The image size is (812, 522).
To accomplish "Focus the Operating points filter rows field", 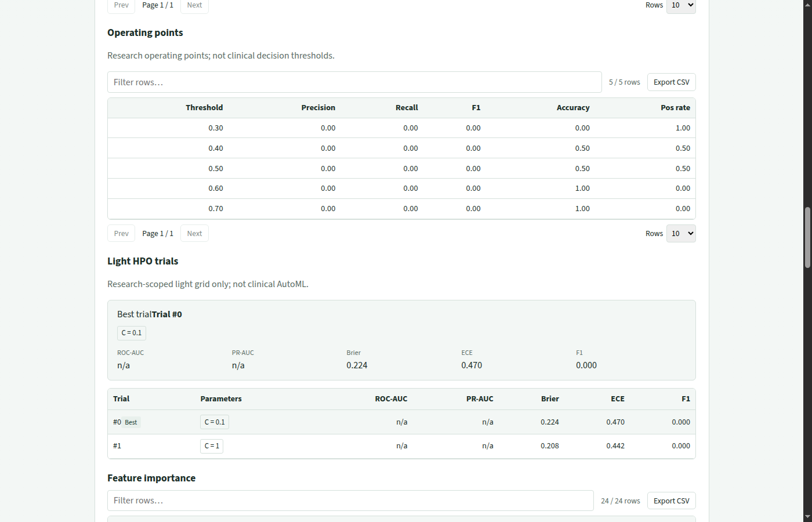I will (x=354, y=82).
